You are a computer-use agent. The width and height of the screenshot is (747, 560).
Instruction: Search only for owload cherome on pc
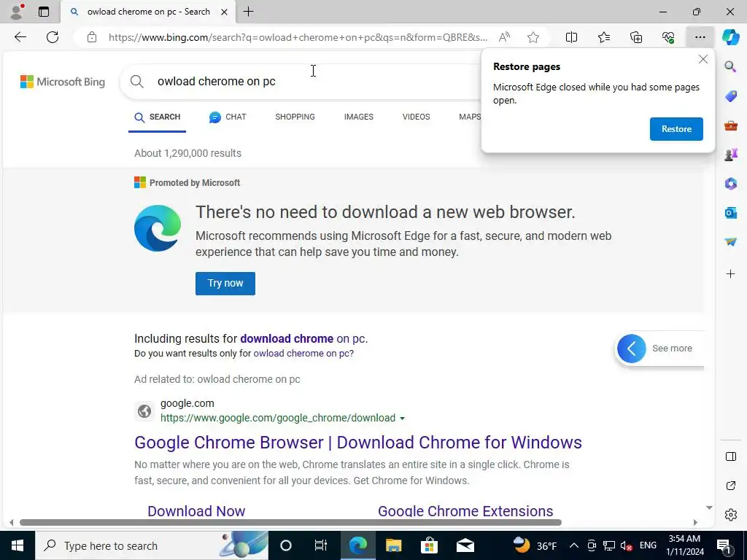click(x=302, y=354)
